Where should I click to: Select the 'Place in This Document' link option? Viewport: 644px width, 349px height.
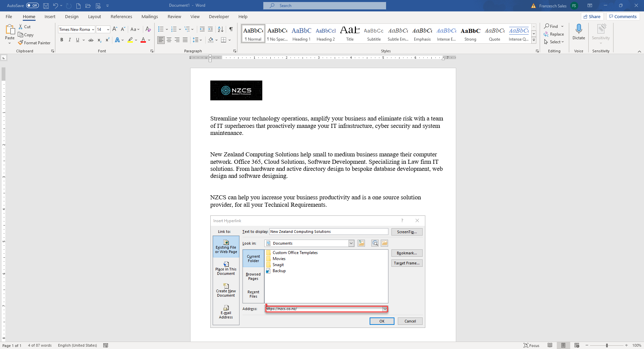click(226, 268)
